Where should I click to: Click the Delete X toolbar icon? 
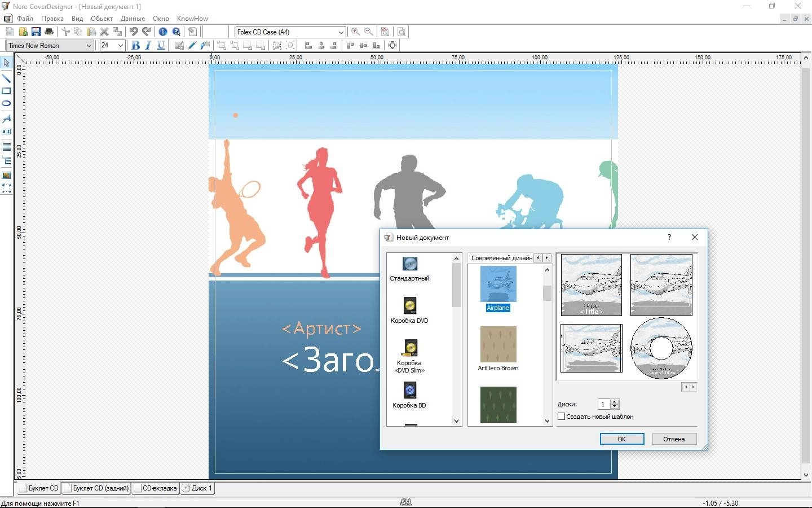[x=104, y=32]
